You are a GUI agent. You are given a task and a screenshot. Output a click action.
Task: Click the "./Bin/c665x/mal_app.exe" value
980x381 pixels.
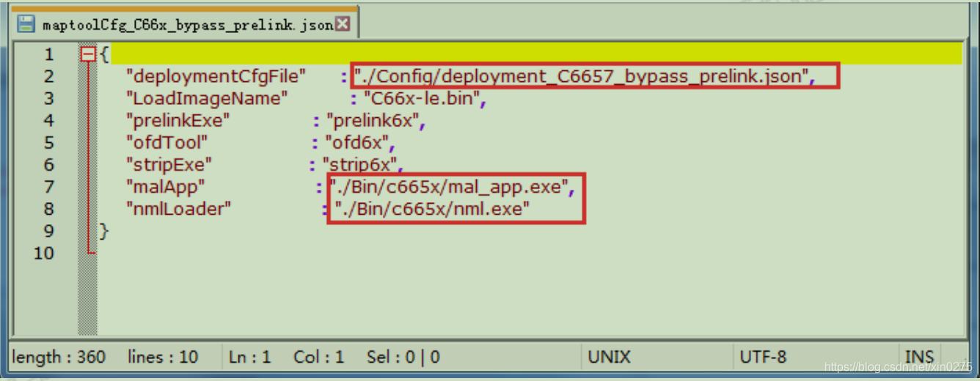click(x=450, y=187)
